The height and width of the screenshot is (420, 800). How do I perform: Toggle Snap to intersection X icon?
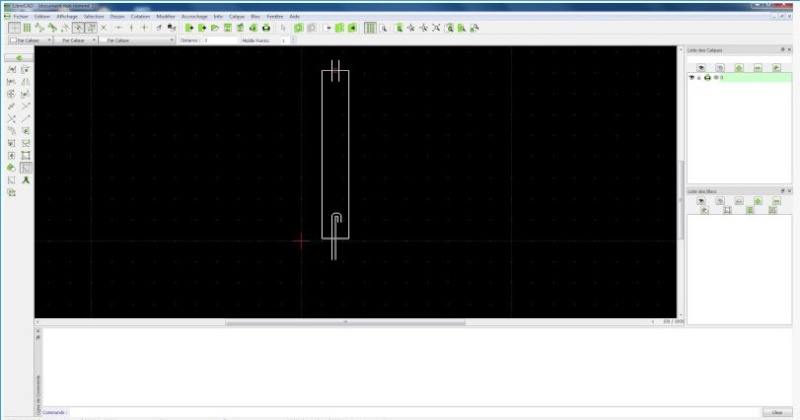104,28
